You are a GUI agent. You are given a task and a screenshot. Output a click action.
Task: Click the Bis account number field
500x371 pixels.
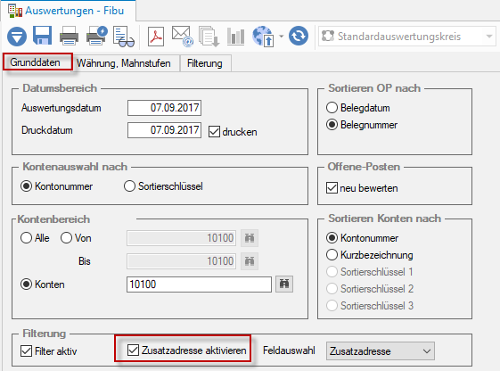tap(181, 261)
